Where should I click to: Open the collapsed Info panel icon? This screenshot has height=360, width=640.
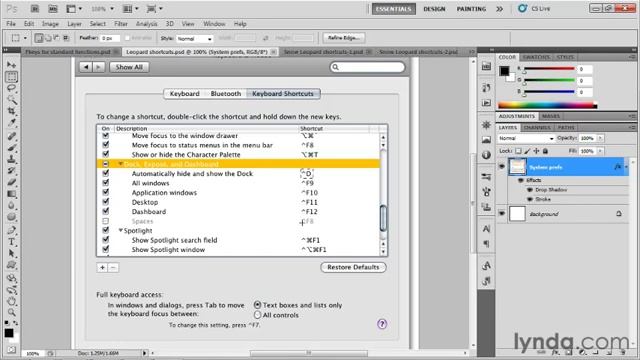486,155
